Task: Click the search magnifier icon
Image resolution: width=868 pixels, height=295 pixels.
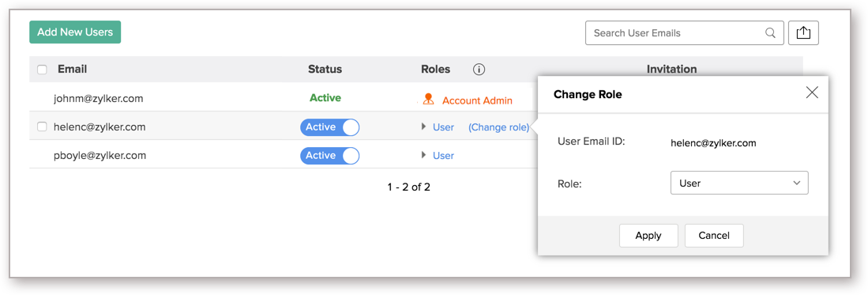Action: pos(770,32)
